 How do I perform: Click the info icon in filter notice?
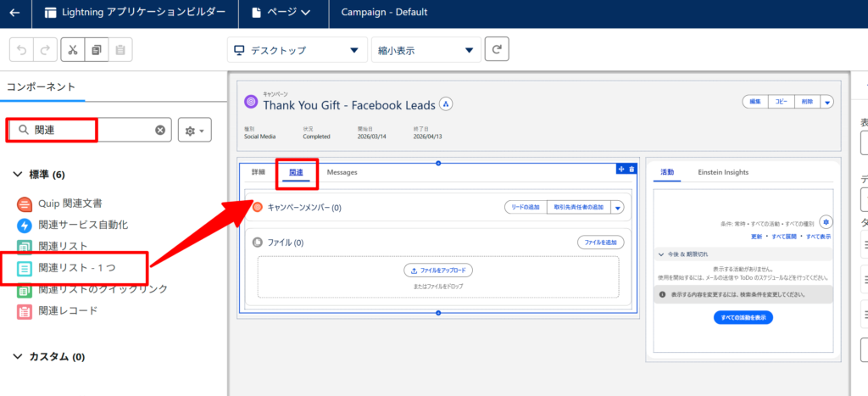click(662, 294)
